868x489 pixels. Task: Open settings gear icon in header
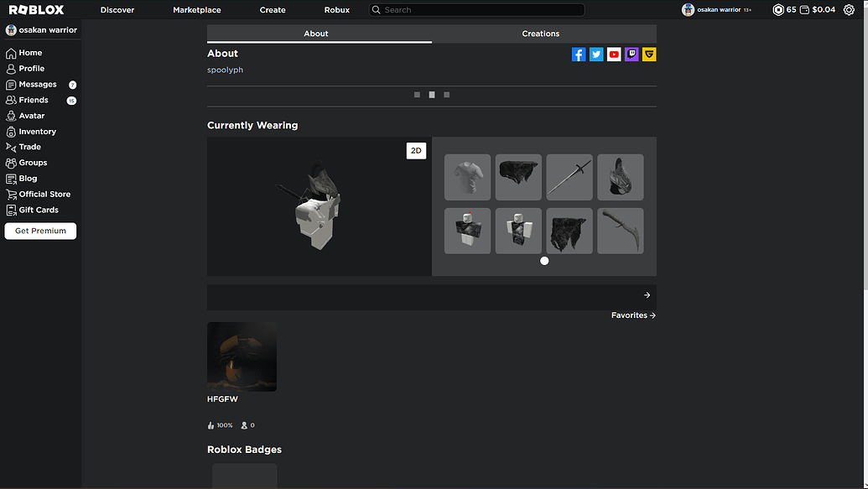click(849, 10)
